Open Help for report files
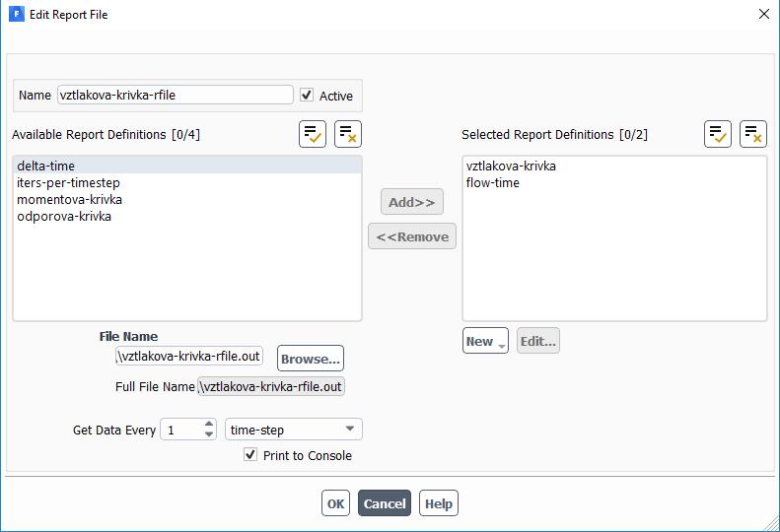 [x=438, y=503]
